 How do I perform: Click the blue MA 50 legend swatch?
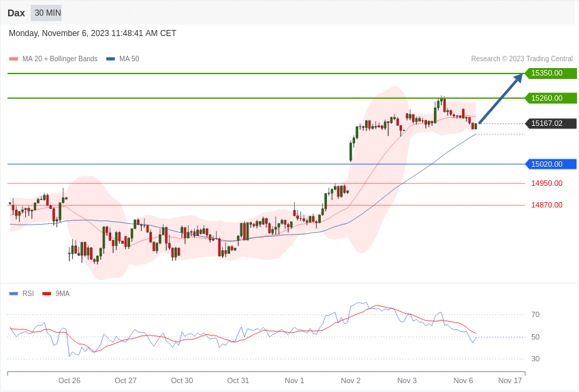click(111, 59)
